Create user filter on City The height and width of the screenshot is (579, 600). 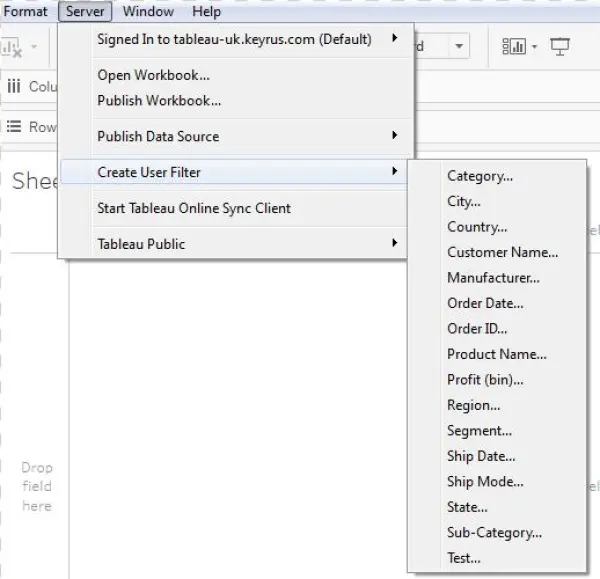point(497,201)
